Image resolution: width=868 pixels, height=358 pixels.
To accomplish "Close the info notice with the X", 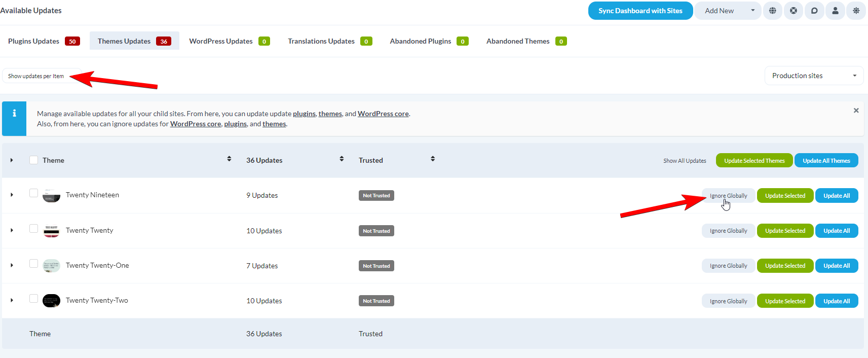I will pyautogui.click(x=856, y=111).
